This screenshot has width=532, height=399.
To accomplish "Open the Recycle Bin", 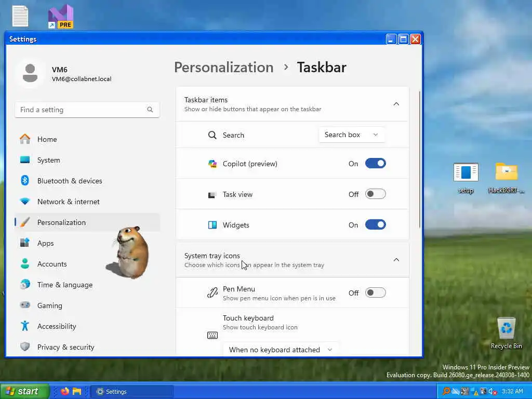I will pos(506,333).
